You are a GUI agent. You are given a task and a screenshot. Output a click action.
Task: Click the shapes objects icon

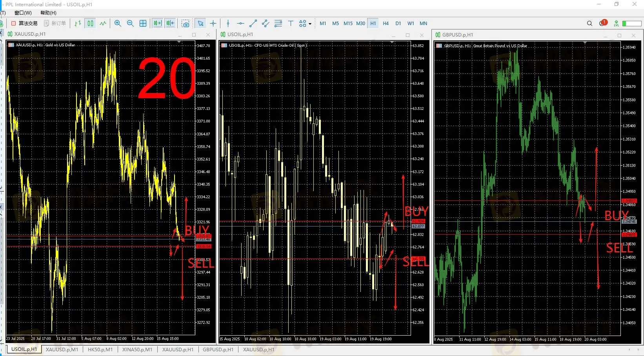tap(302, 24)
